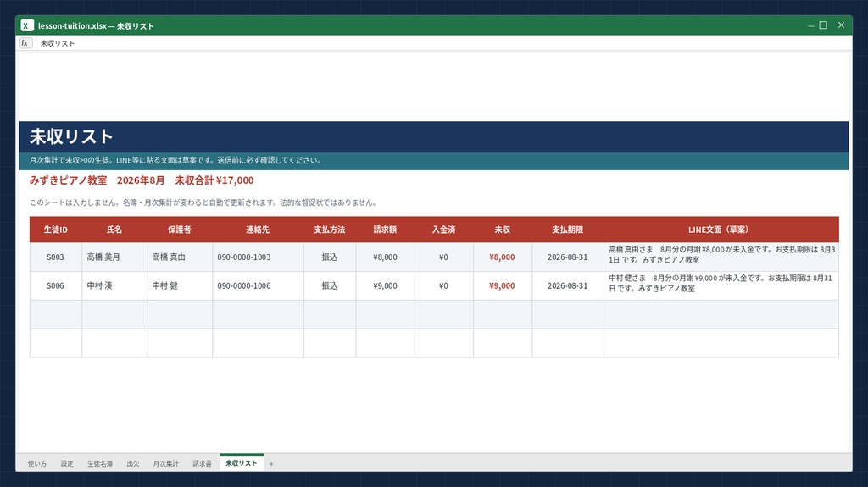
Task: Select the LINE文面（草案） column header
Action: [721, 230]
